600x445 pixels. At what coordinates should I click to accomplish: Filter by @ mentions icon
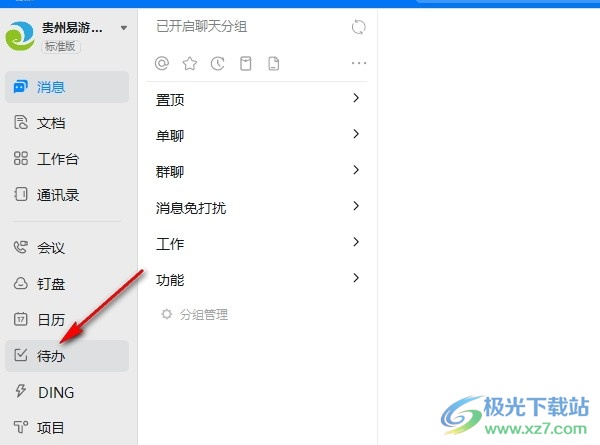pyautogui.click(x=161, y=63)
